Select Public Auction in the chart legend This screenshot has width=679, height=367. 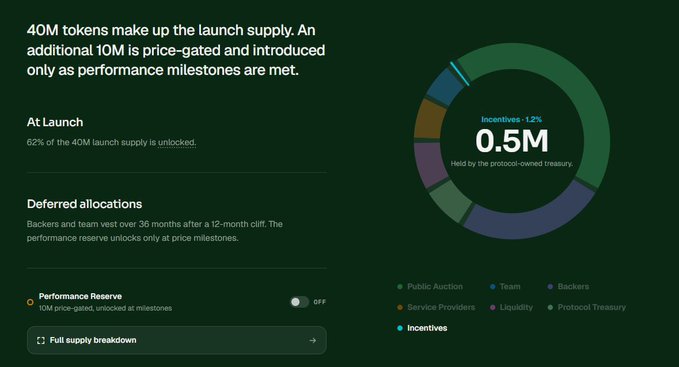coord(430,287)
